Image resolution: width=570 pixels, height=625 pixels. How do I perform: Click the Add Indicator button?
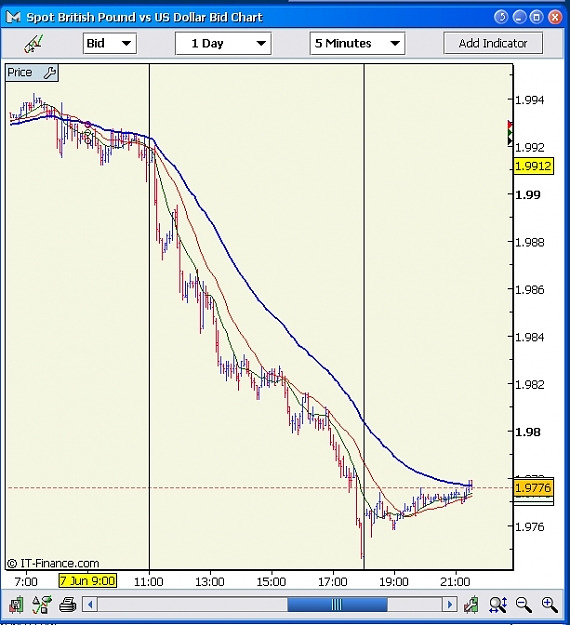pyautogui.click(x=493, y=43)
